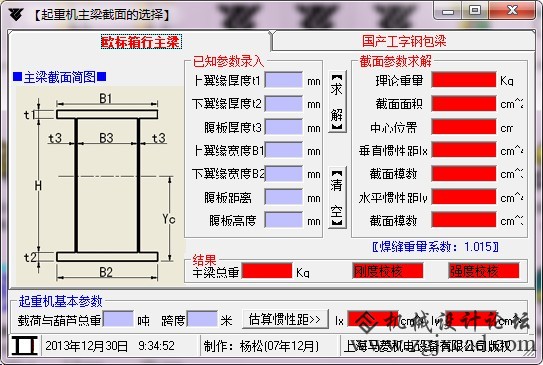Focus the 上翼缘宽度B1 input field

(284, 150)
